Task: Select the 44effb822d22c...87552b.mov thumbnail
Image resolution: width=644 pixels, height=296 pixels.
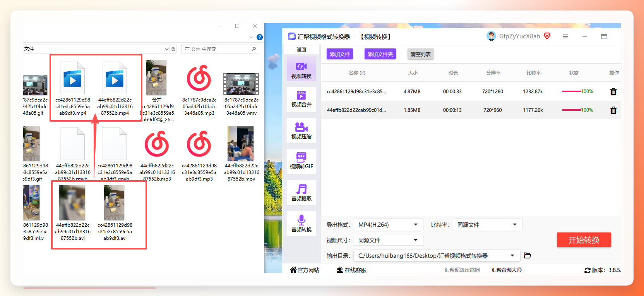Action: [x=241, y=143]
